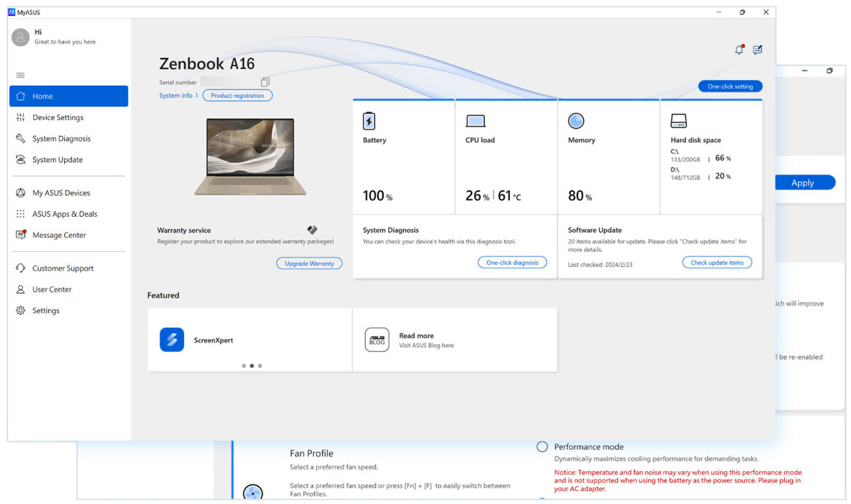Click Apply in background window
Screen dimensions: 851x504
tap(805, 183)
